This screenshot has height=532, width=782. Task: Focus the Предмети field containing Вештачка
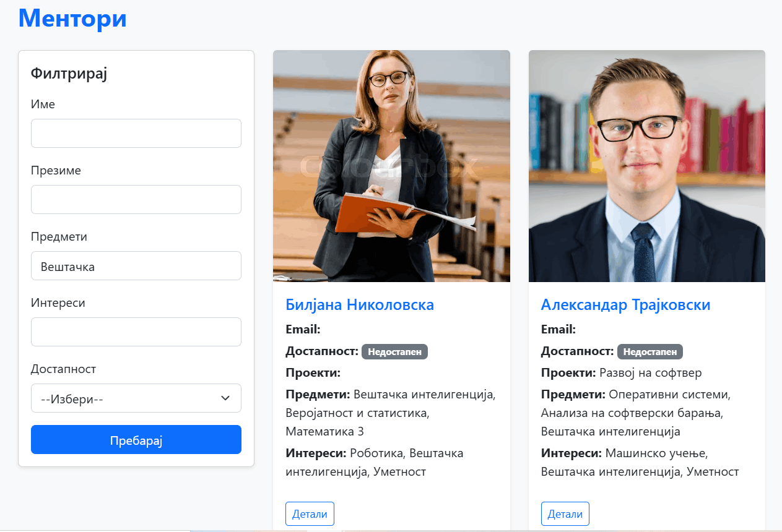coord(136,265)
